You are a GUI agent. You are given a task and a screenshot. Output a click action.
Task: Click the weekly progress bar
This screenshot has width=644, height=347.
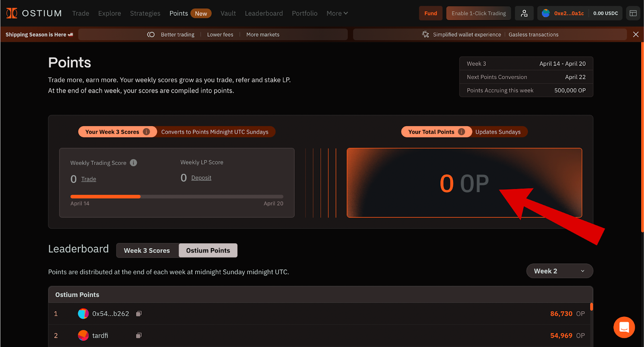pyautogui.click(x=177, y=197)
